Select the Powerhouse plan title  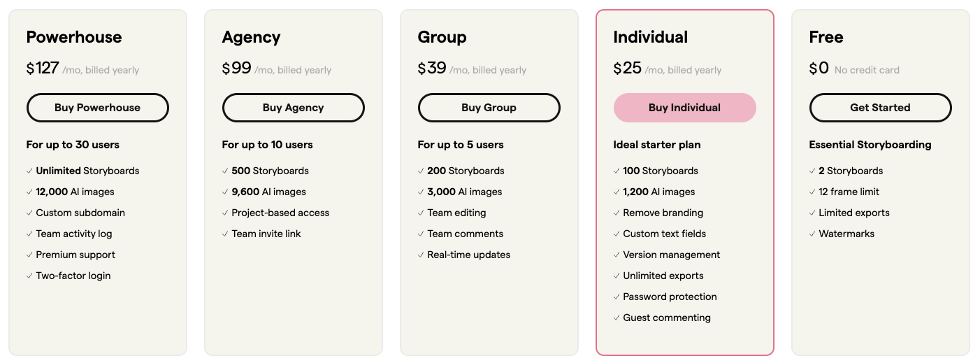click(x=74, y=37)
